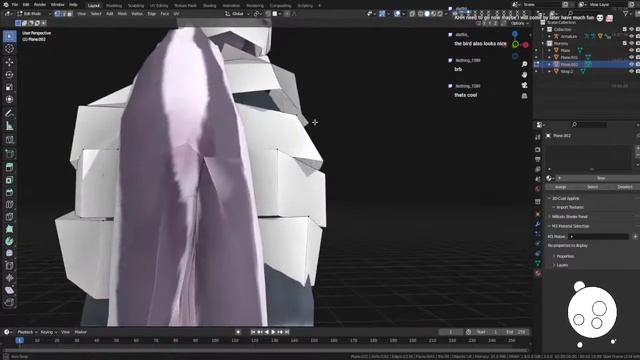The height and width of the screenshot is (360, 640).
Task: Click the red X axis gizmo ball
Action: click(x=525, y=45)
